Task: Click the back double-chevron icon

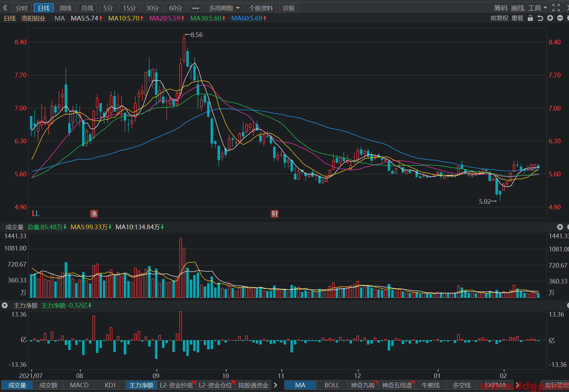Action: (x=5, y=8)
